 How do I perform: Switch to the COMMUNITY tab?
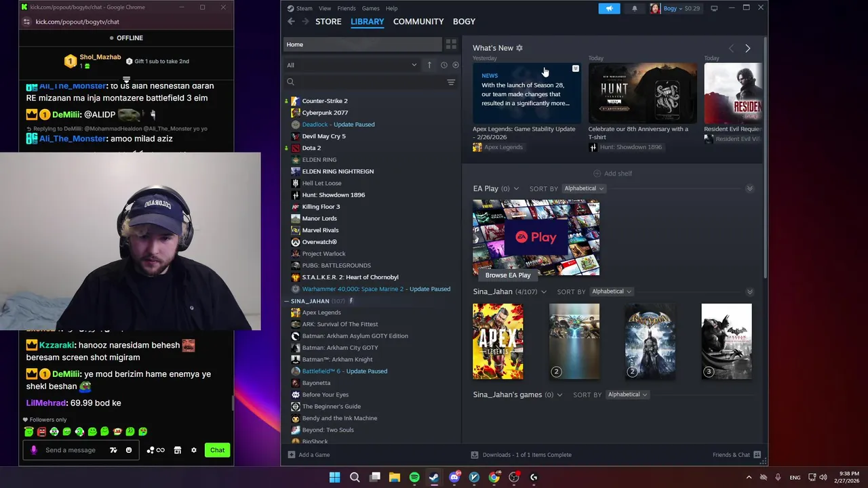(418, 22)
